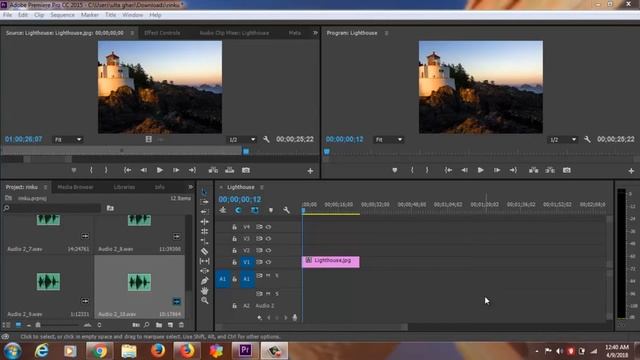640x360 pixels.
Task: Create a new bin in Project panel
Action: pos(159,325)
